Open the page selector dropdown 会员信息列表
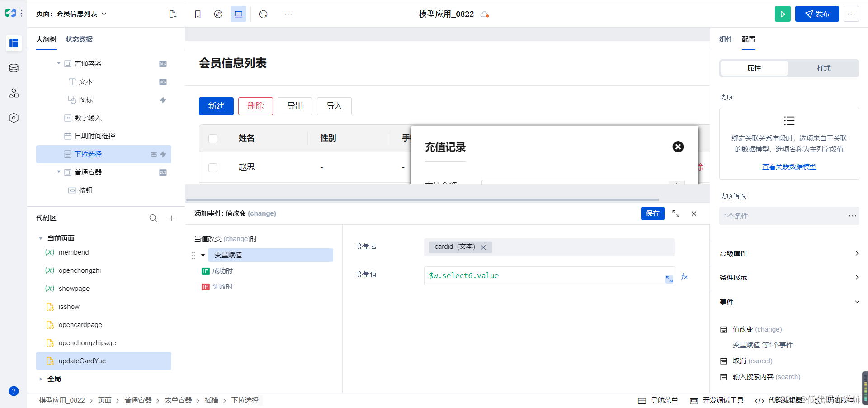 point(72,14)
